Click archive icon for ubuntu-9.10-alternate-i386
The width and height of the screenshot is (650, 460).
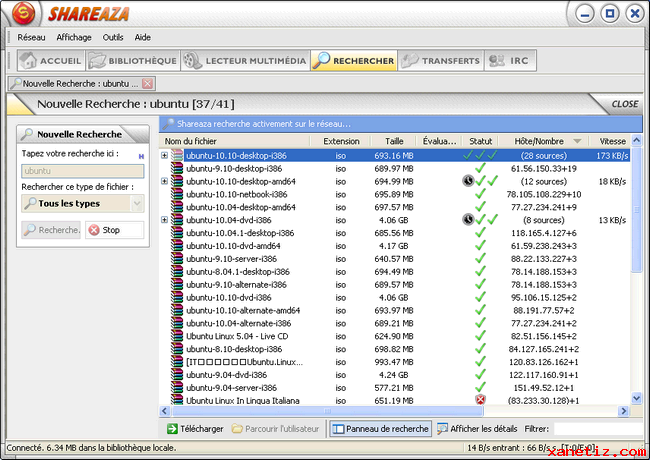pyautogui.click(x=177, y=284)
